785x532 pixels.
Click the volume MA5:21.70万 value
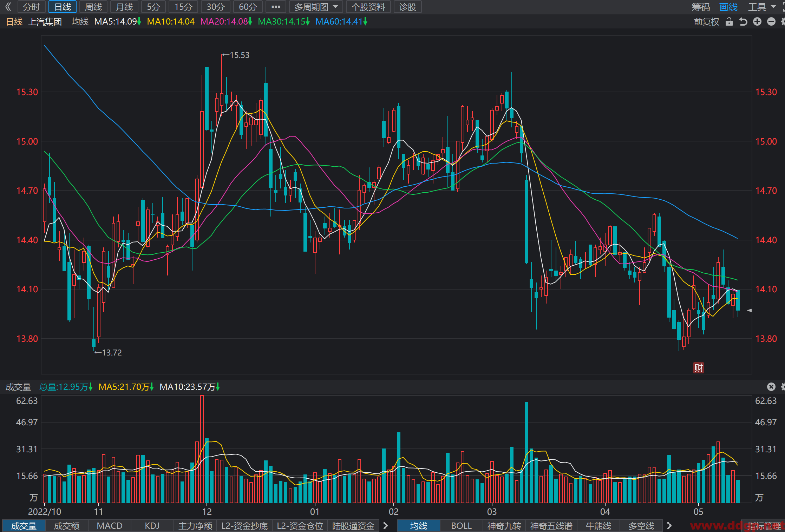126,387
